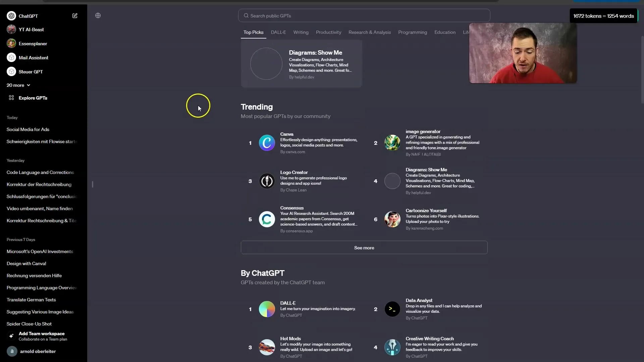The width and height of the screenshot is (644, 362).
Task: Open the Cartoonize Yourself title
Action: 426,210
